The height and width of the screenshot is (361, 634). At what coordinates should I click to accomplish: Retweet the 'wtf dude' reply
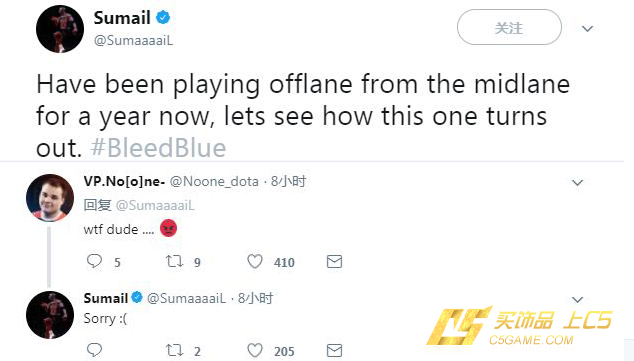coord(174,262)
